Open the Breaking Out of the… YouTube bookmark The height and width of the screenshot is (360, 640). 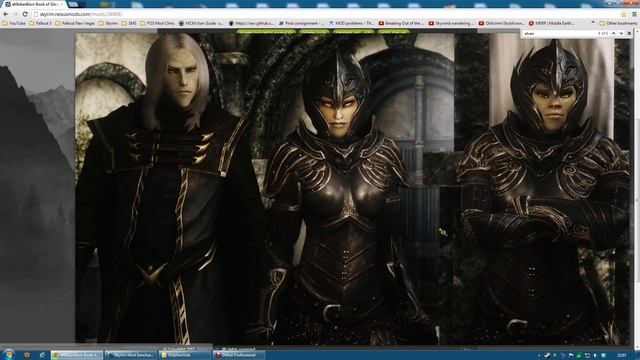click(401, 23)
